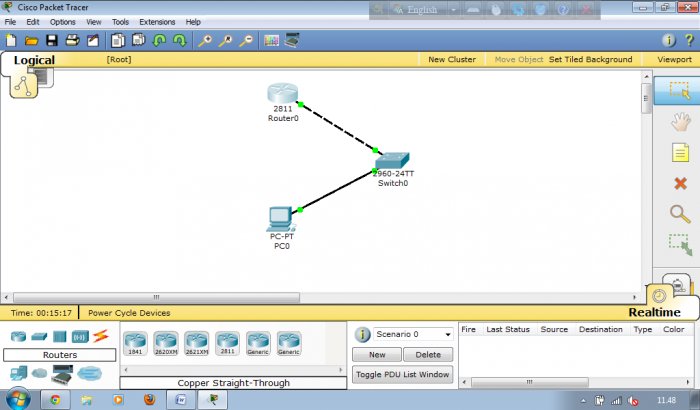Choose the Inspect magnifier tool
This screenshot has width=700, height=410.
pos(680,214)
